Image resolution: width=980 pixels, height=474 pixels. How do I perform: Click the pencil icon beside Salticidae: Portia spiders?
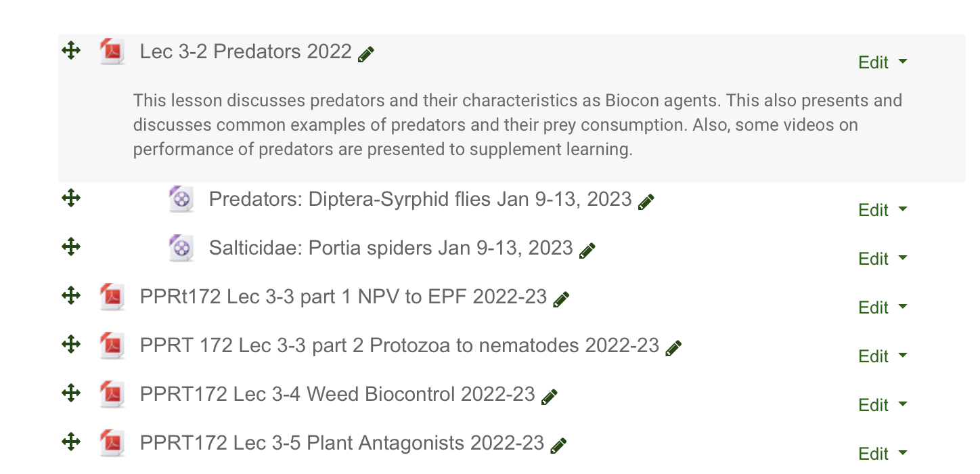pyautogui.click(x=587, y=251)
